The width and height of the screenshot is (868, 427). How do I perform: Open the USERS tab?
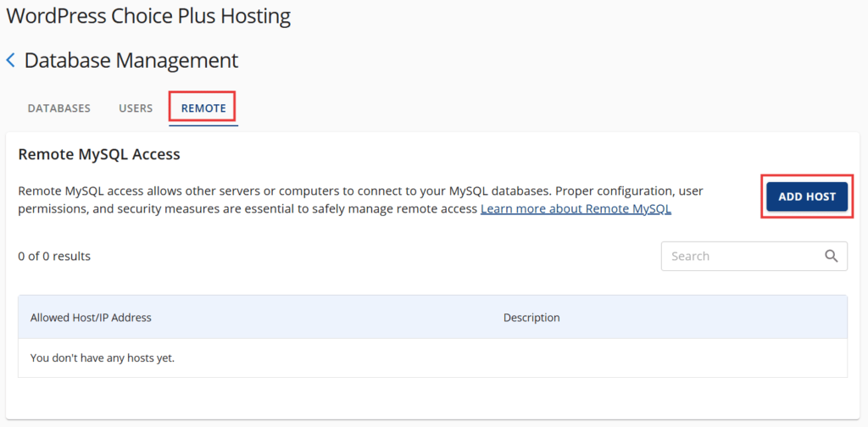point(136,108)
